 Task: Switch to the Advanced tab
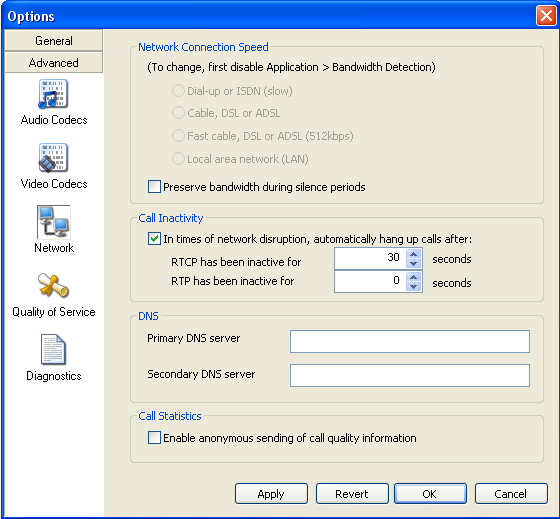pyautogui.click(x=54, y=63)
